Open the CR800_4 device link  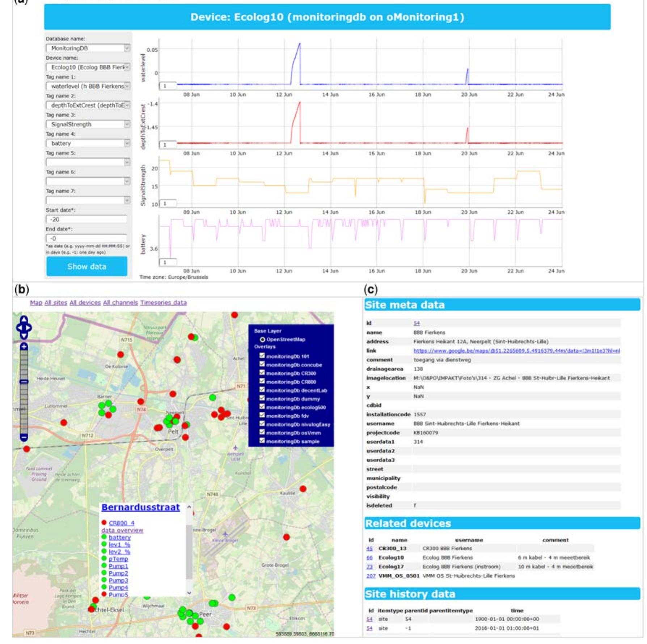122,523
